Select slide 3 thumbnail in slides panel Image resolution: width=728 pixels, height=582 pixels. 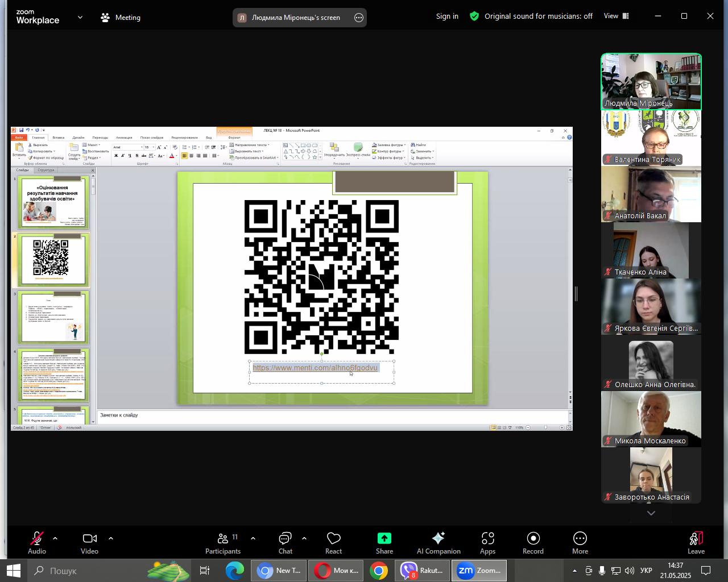tap(53, 317)
